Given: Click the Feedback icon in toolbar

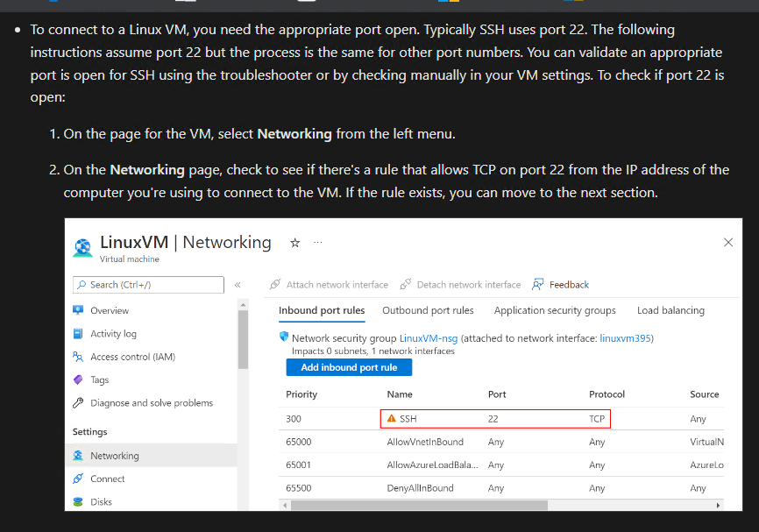Looking at the screenshot, I should pyautogui.click(x=537, y=285).
